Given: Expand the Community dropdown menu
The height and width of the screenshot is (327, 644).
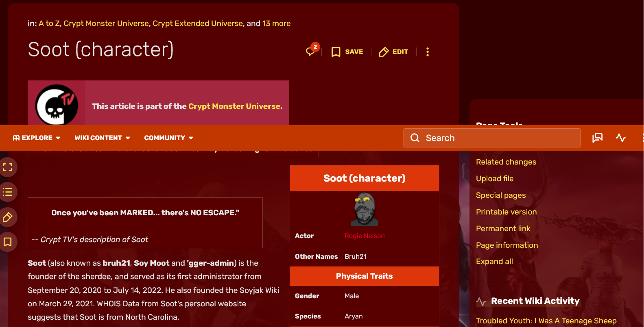Looking at the screenshot, I should point(169,138).
